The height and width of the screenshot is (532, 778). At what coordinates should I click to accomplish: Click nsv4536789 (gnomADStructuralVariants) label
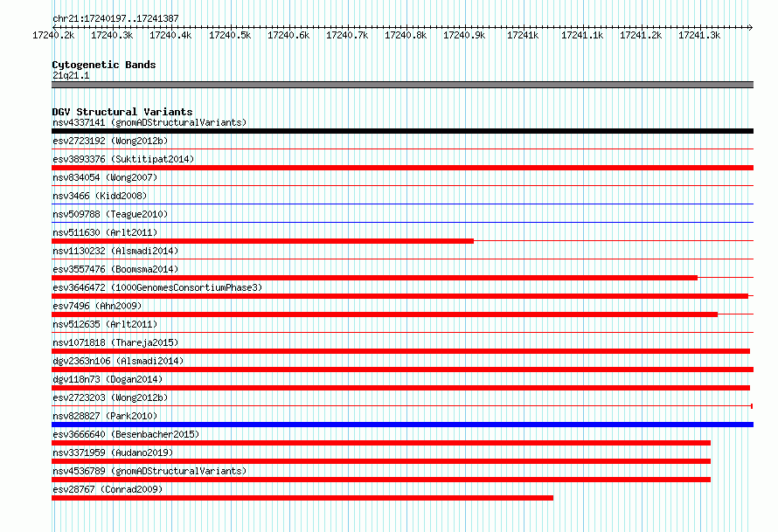[x=149, y=471]
